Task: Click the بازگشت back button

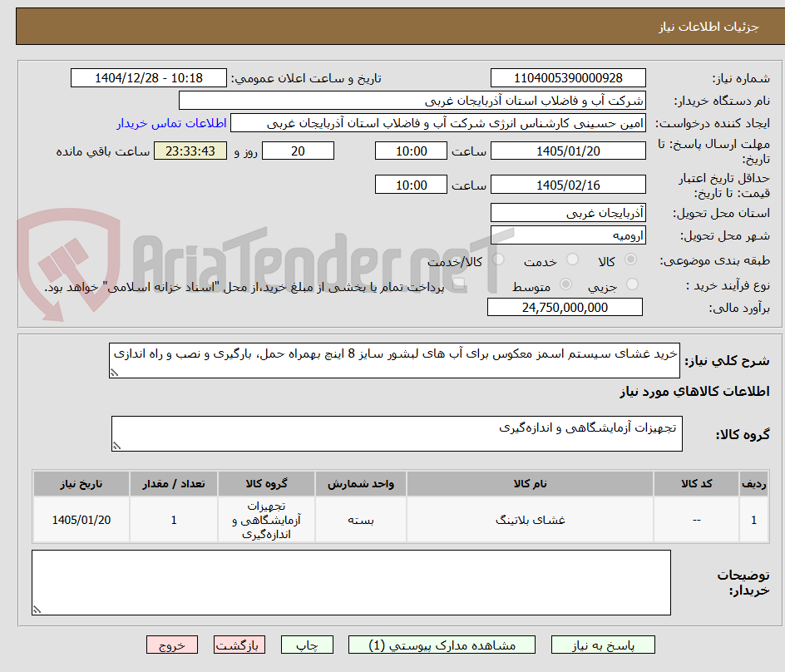Action: point(239,645)
